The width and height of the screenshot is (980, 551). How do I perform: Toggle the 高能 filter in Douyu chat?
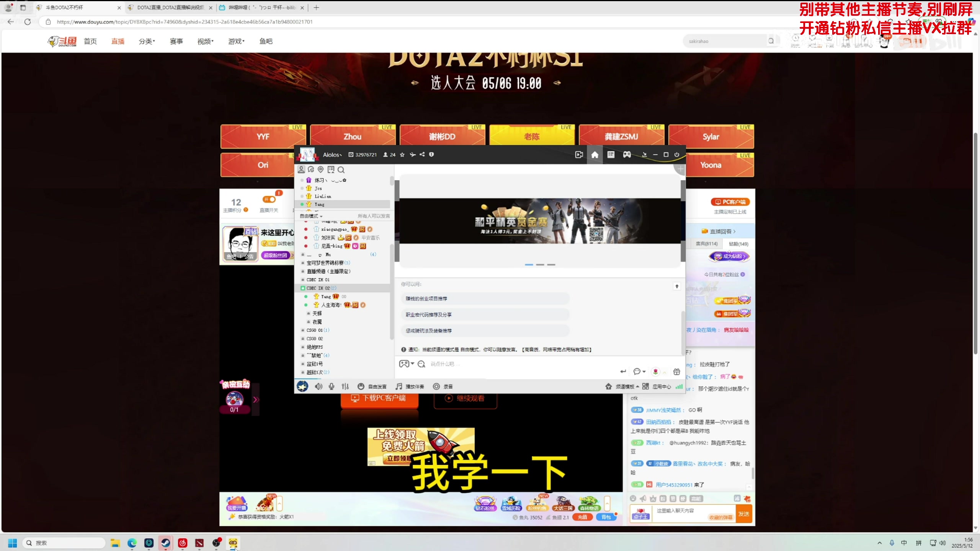tap(696, 499)
